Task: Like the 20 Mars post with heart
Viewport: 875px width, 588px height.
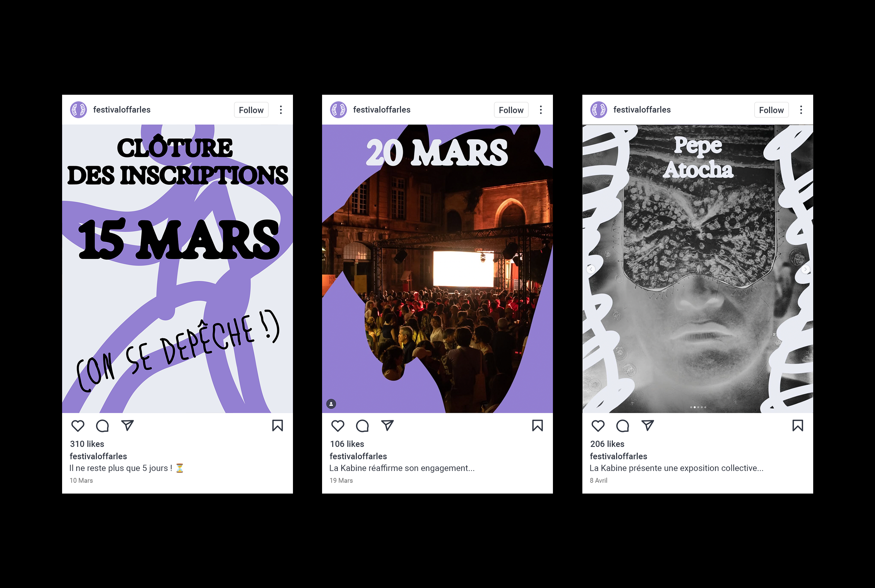Action: [x=338, y=426]
